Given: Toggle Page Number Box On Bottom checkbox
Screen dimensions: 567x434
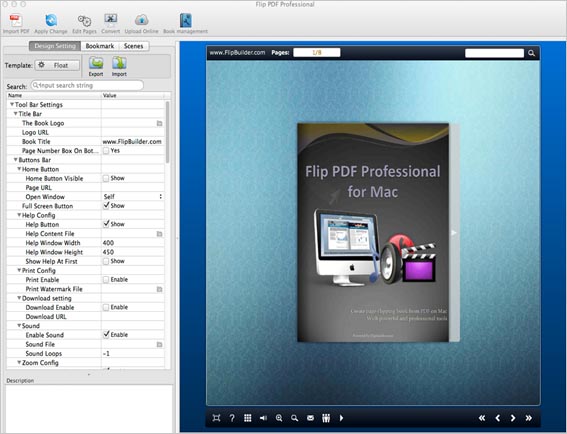Looking at the screenshot, I should click(x=106, y=150).
